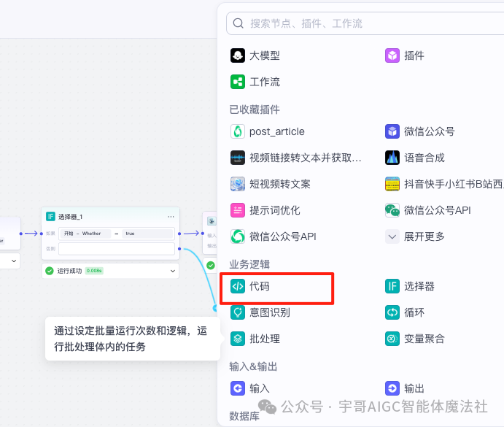The width and height of the screenshot is (504, 427).
Task: Click the WeChat-logo 微信公众号API icon
Action: tap(392, 210)
